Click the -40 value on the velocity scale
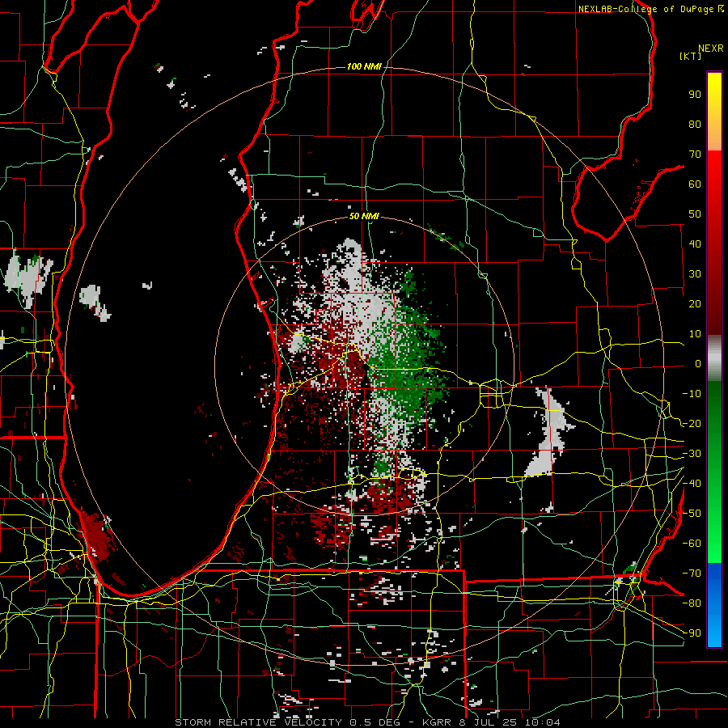Screen dimensions: 728x728 coord(692,484)
